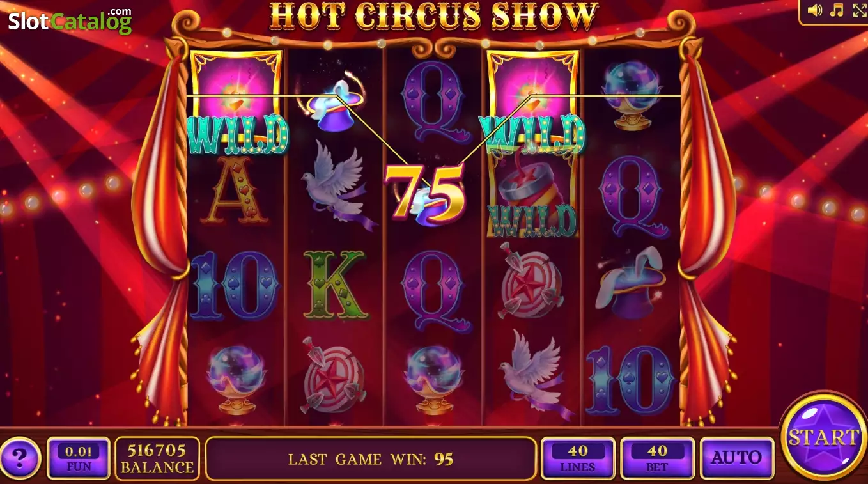Viewport: 868px width, 484px height.
Task: Click the crystal ball at the top of reel five
Action: [632, 96]
